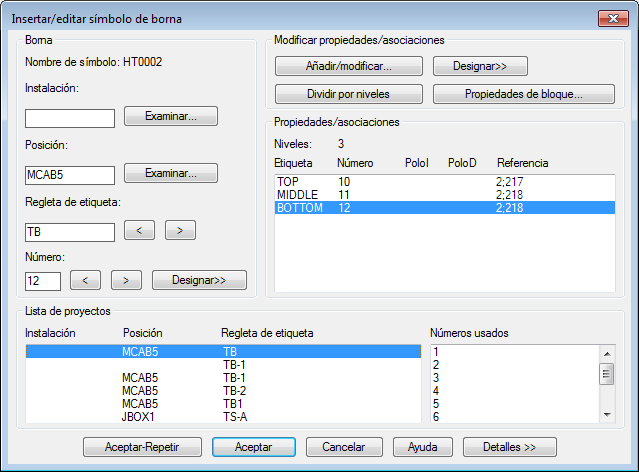Select the BOTTOM level row
639x472 pixels.
pos(445,208)
